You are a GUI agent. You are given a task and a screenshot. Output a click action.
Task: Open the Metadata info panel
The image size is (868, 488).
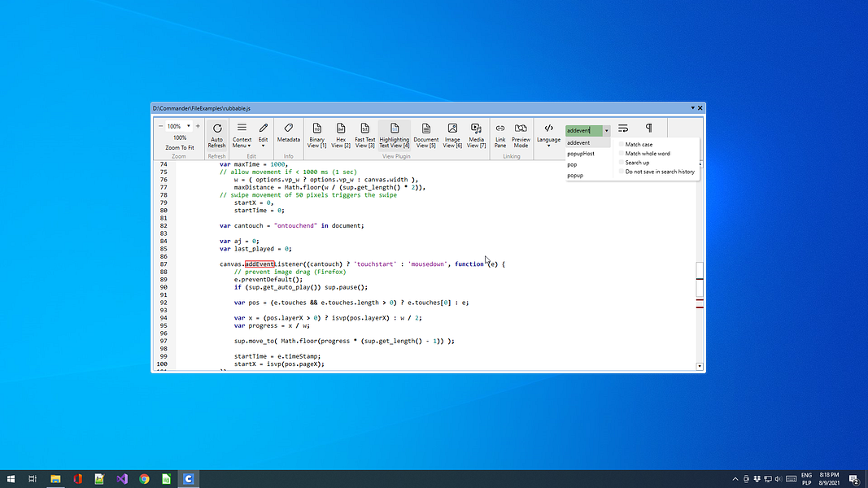(x=288, y=133)
